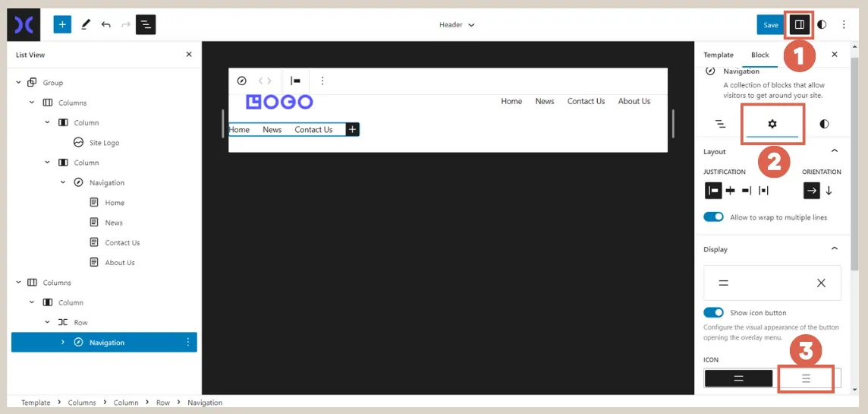Justify items center

point(730,191)
